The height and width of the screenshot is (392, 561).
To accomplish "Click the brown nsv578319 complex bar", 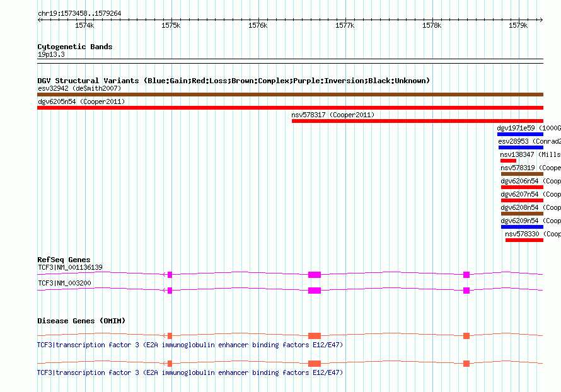I will click(x=523, y=174).
